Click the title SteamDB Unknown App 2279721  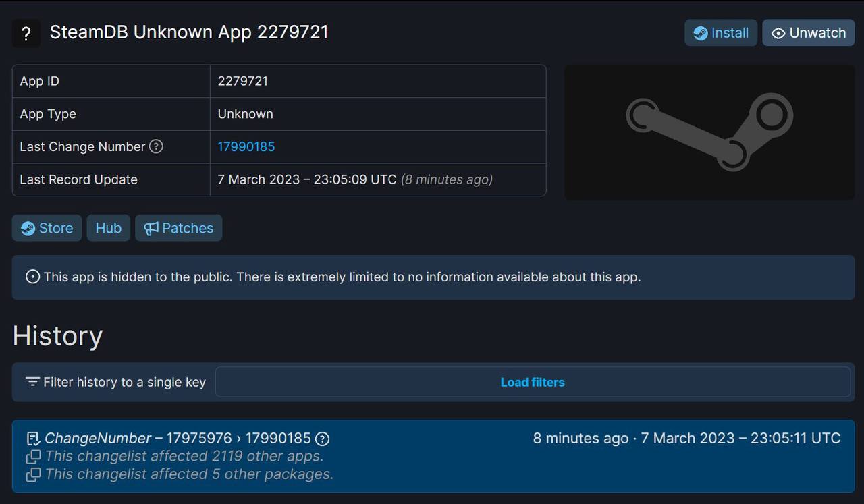click(x=189, y=32)
